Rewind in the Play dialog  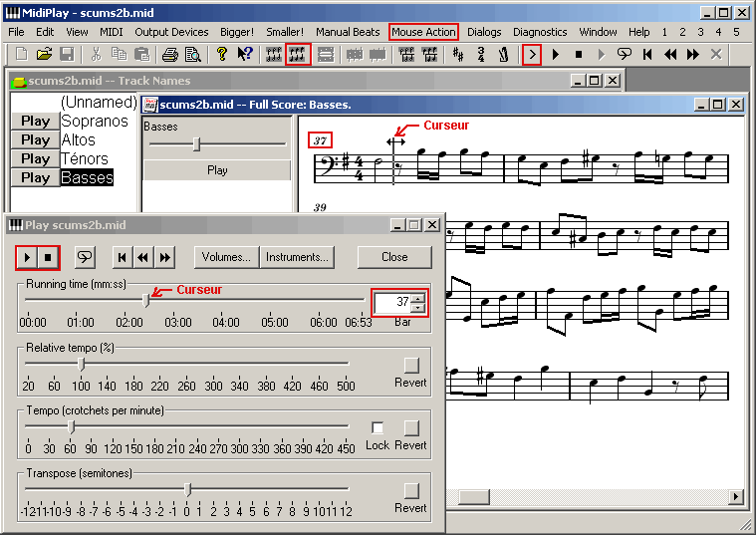point(143,257)
